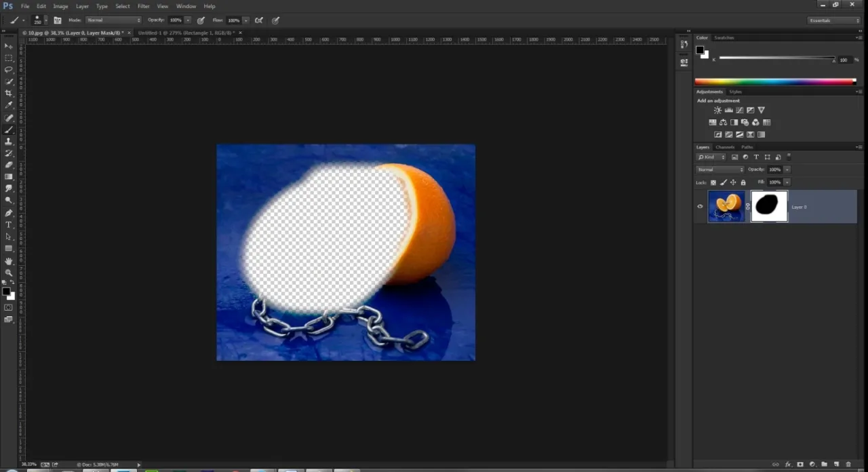
Task: Open the blending mode dropdown in Layers panel
Action: (x=720, y=169)
